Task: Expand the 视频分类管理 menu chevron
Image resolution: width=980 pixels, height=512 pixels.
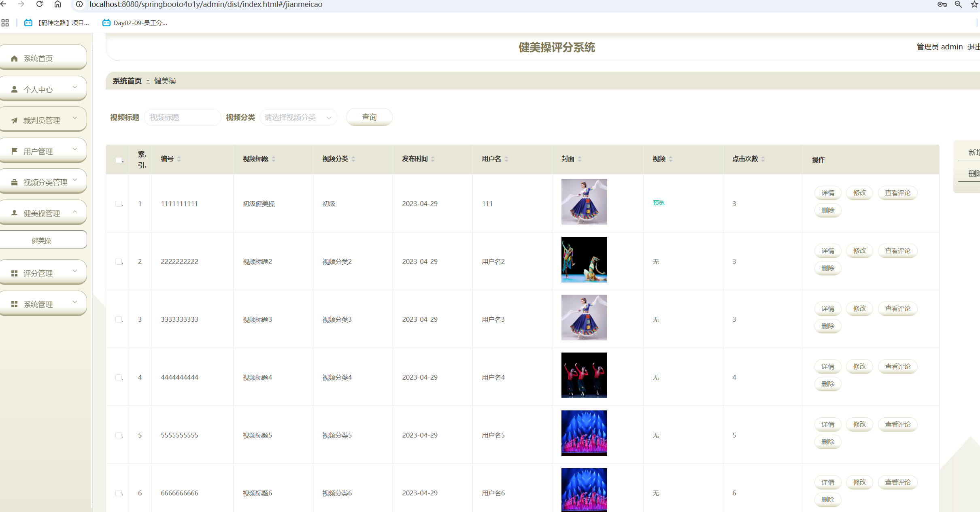Action: coord(75,180)
